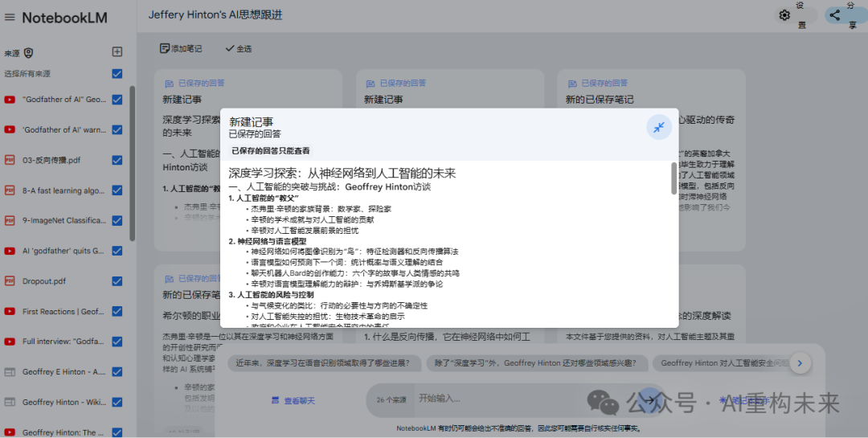Image resolution: width=868 pixels, height=438 pixels.
Task: Click 全选 to select all notes
Action: coord(239,49)
